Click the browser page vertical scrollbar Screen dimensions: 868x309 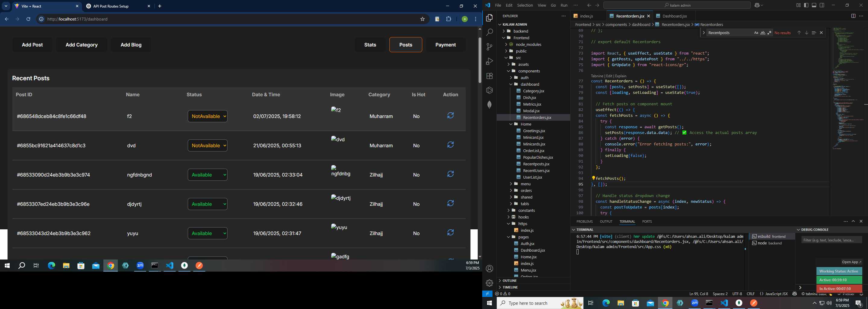point(480,60)
